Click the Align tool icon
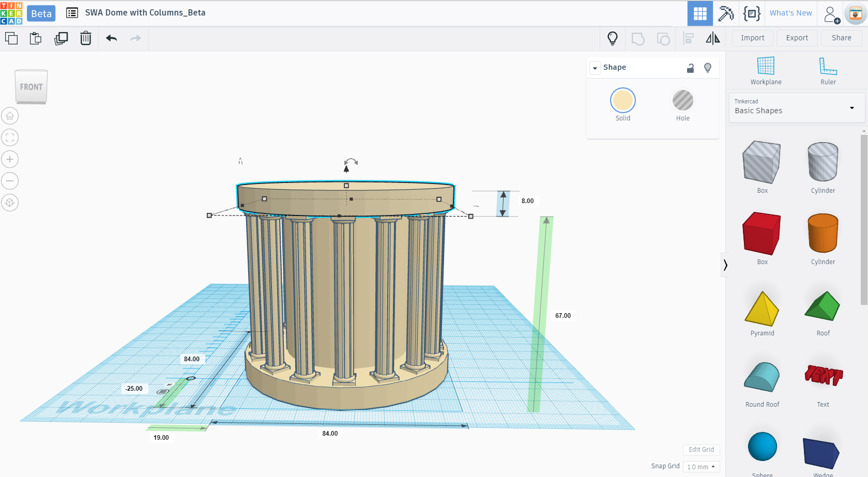The image size is (868, 477). pos(689,38)
